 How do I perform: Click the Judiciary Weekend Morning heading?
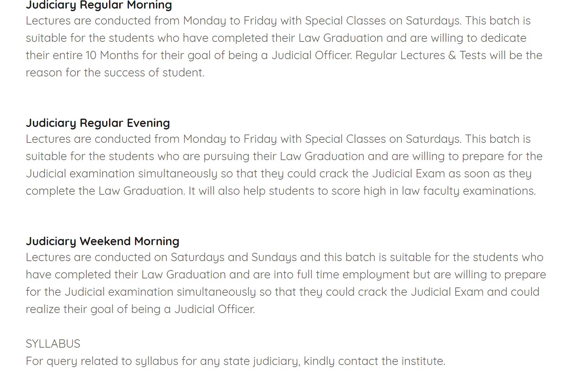(103, 241)
